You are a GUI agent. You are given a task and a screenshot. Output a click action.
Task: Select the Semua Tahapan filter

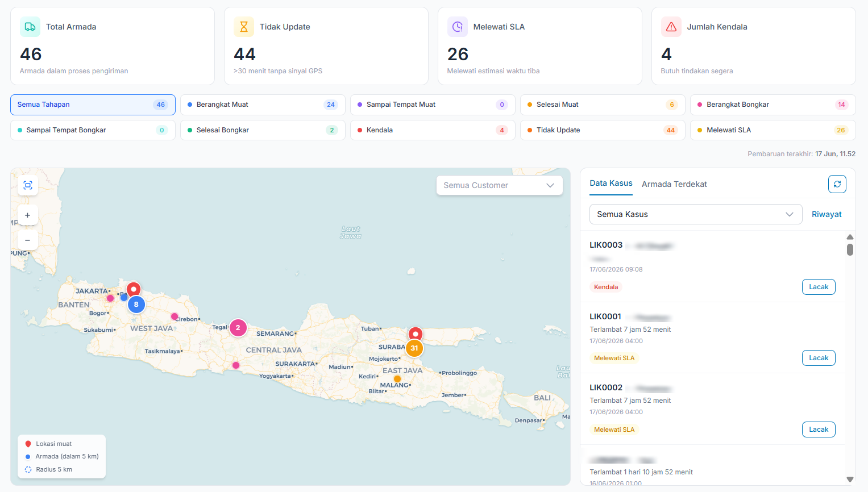(93, 105)
